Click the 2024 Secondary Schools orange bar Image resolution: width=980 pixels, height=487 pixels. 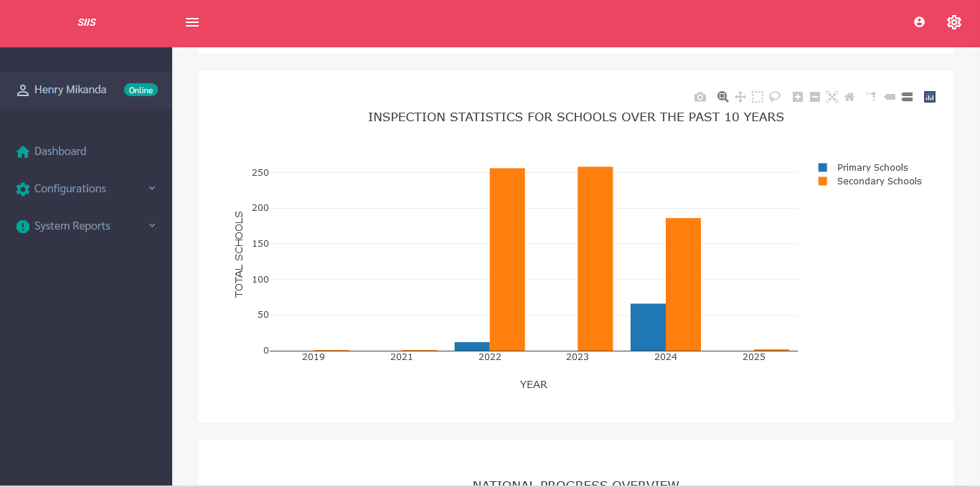[683, 284]
